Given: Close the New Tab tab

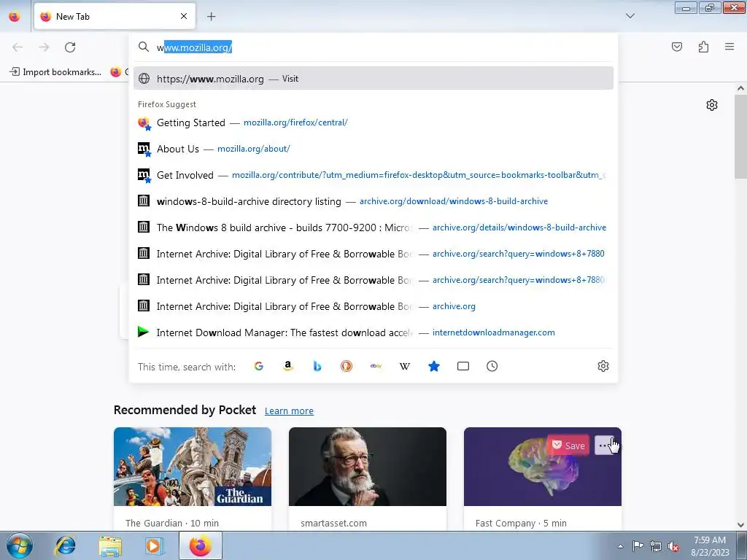Looking at the screenshot, I should (184, 16).
